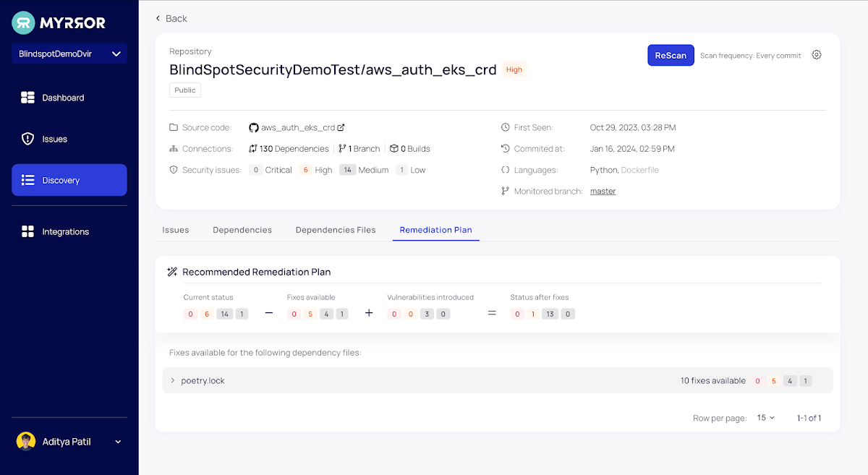Screen dimensions: 868x475
Task: Click the master monitored branch link
Action: point(603,192)
